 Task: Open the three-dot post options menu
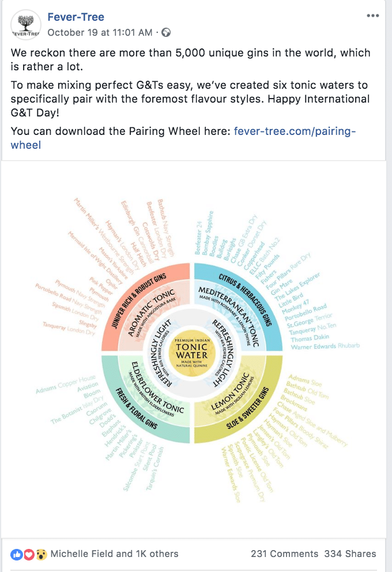[x=372, y=16]
